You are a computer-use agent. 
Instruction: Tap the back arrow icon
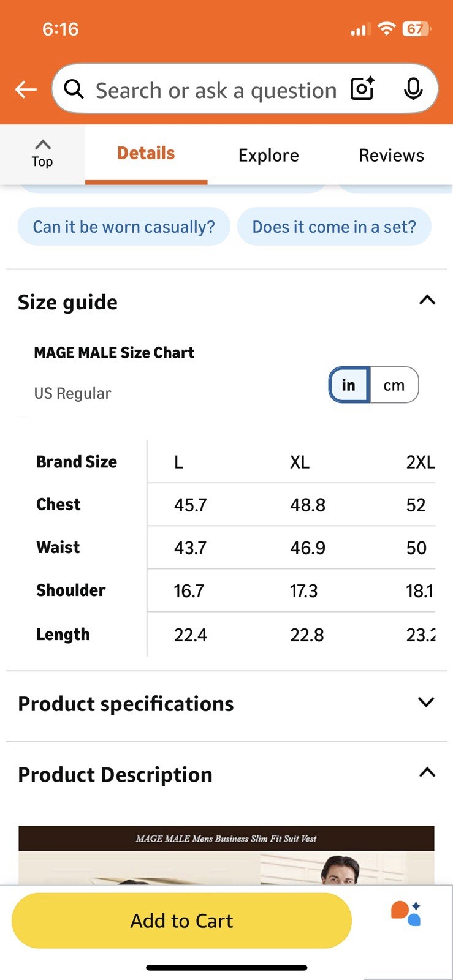click(x=26, y=89)
